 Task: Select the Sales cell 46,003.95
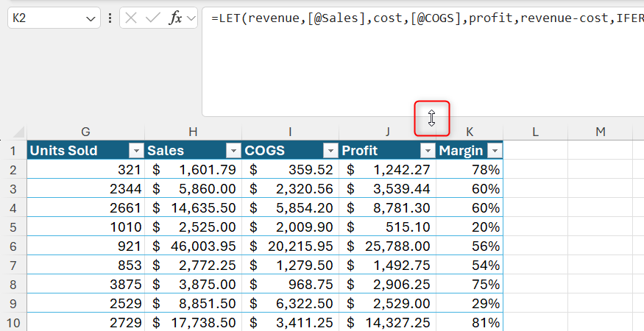tap(193, 246)
